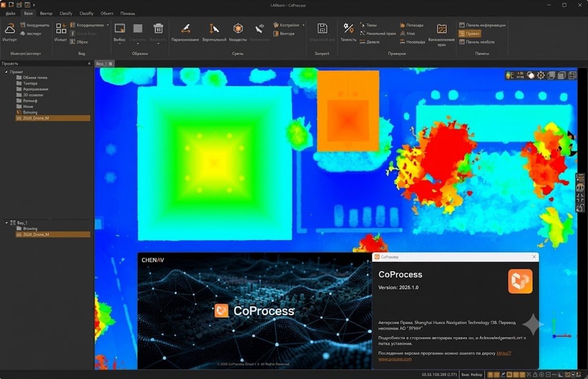Open viewport settings gear icon
Image resolution: width=588 pixels, height=379 pixels.
coord(541,75)
